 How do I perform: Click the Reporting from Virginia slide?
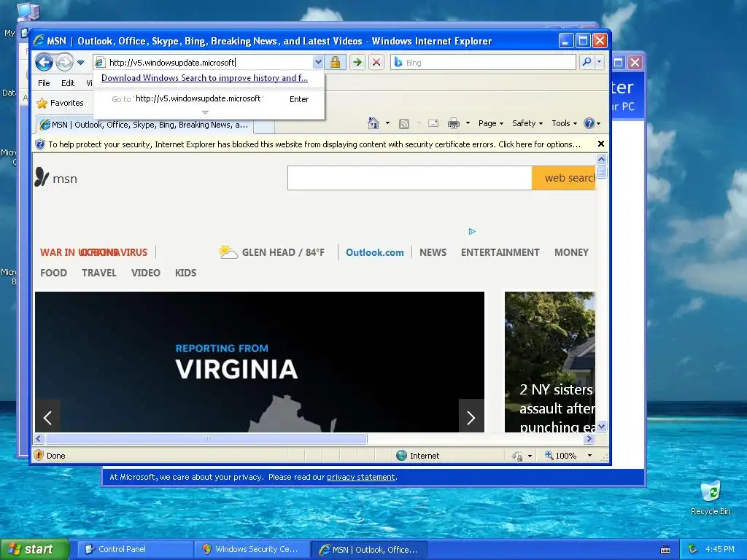pyautogui.click(x=259, y=362)
